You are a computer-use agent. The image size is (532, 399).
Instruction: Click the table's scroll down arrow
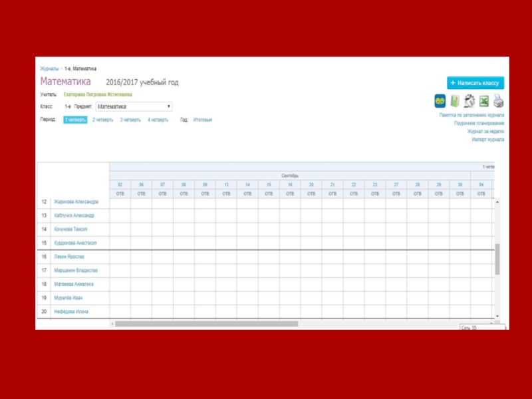(x=497, y=317)
